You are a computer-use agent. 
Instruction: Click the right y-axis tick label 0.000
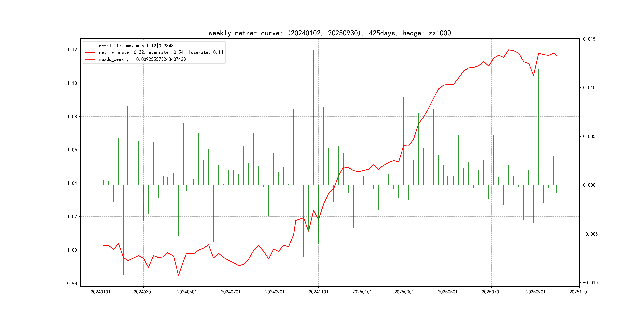pyautogui.click(x=589, y=185)
